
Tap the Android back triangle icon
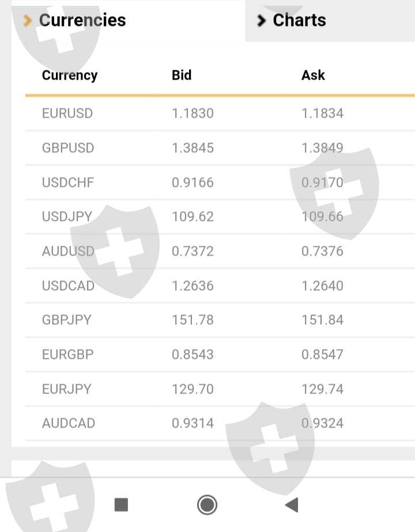(x=292, y=505)
